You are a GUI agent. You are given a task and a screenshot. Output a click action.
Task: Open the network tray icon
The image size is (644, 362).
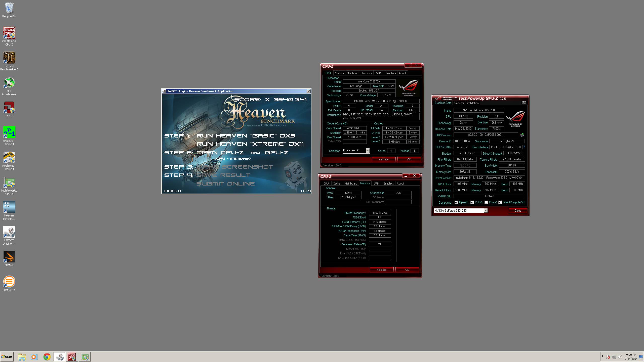[x=614, y=357]
